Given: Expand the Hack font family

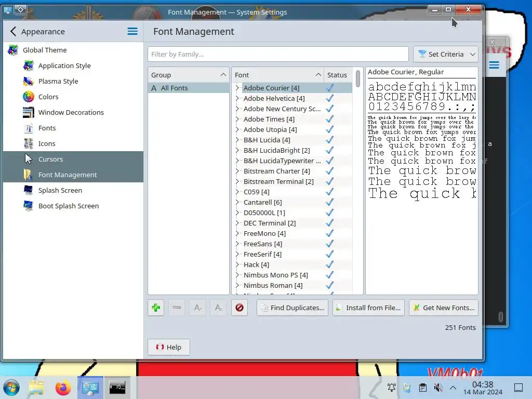Looking at the screenshot, I should coord(237,264).
